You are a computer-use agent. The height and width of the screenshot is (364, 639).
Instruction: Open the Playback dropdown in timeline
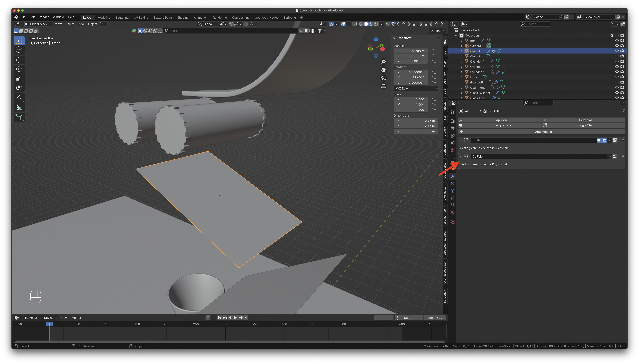pos(33,318)
